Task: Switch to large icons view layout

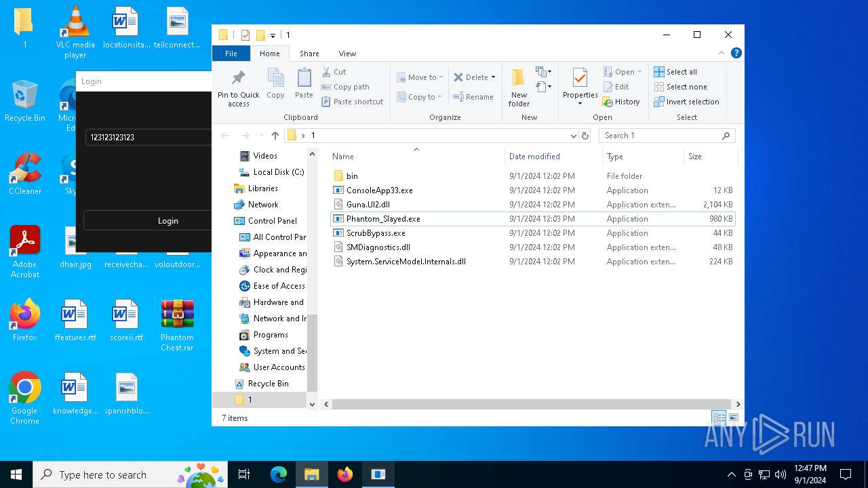Action: click(x=733, y=418)
